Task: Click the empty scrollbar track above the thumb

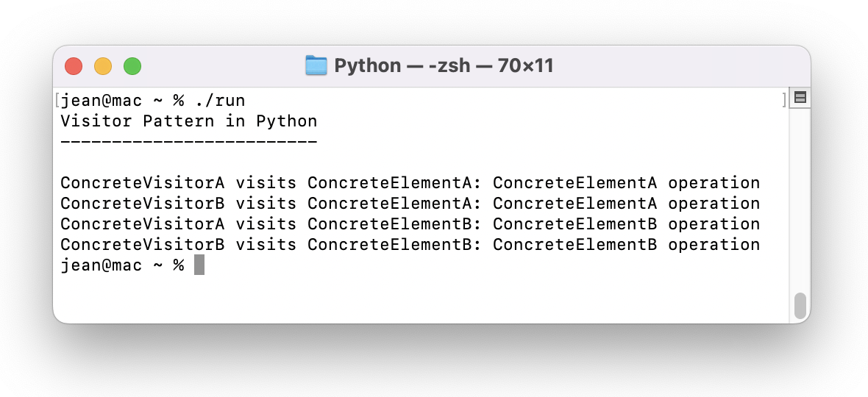Action: [800, 199]
